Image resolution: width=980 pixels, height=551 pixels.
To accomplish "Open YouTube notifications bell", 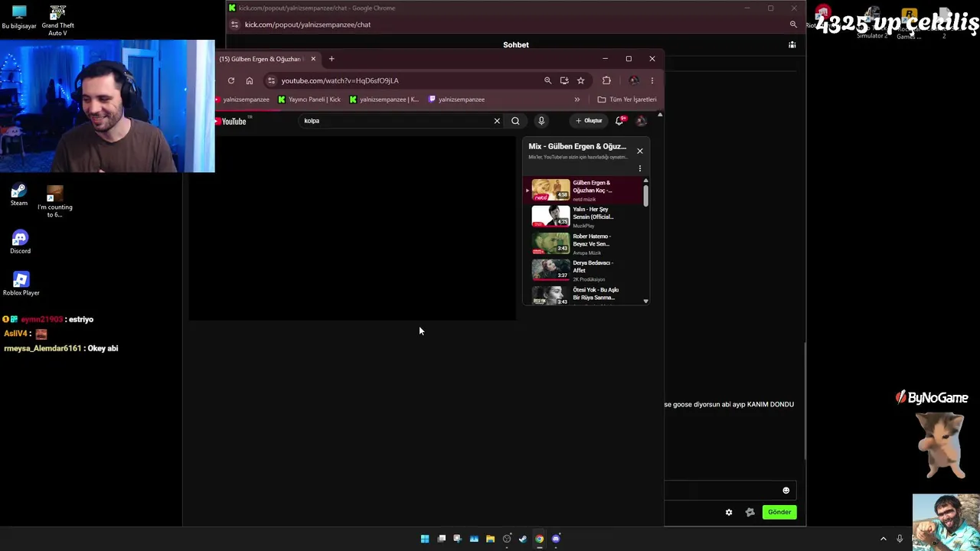I will (620, 120).
